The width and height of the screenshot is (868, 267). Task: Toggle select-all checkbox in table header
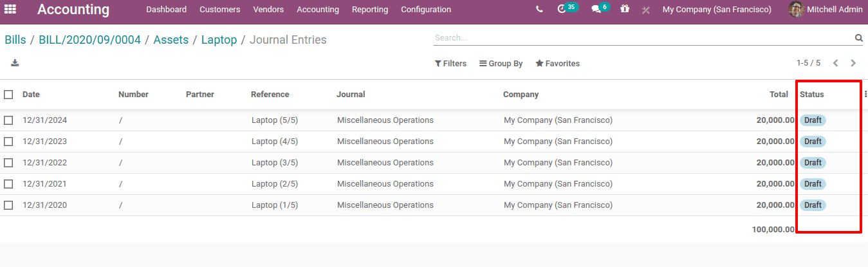pos(8,95)
